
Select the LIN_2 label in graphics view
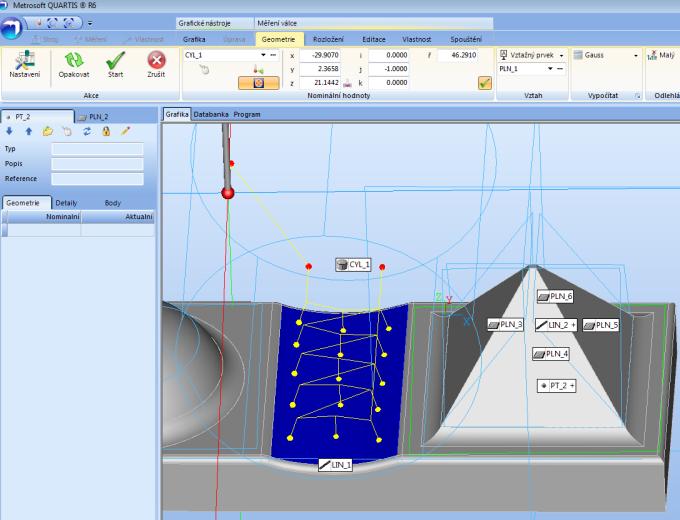(x=556, y=325)
